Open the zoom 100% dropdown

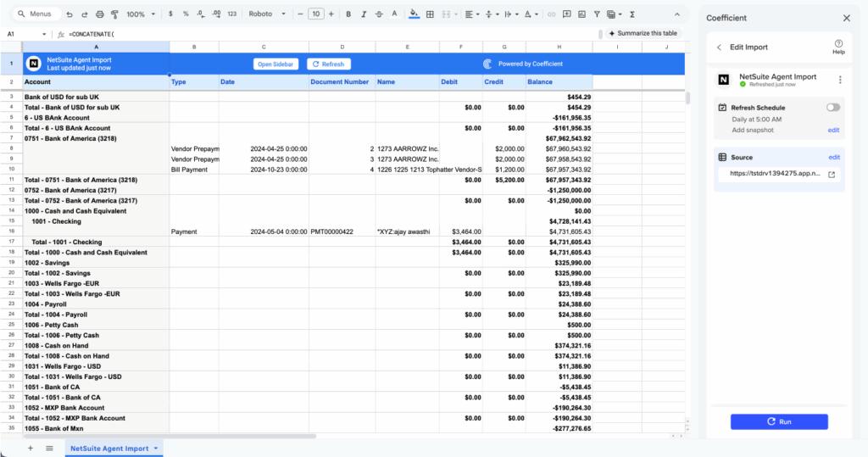coord(139,14)
